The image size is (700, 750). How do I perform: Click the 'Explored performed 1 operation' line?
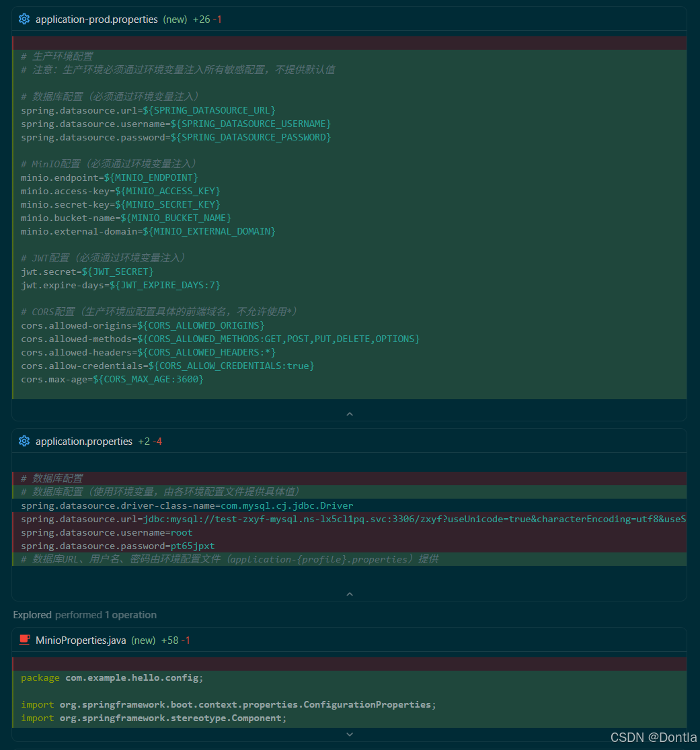coord(85,615)
